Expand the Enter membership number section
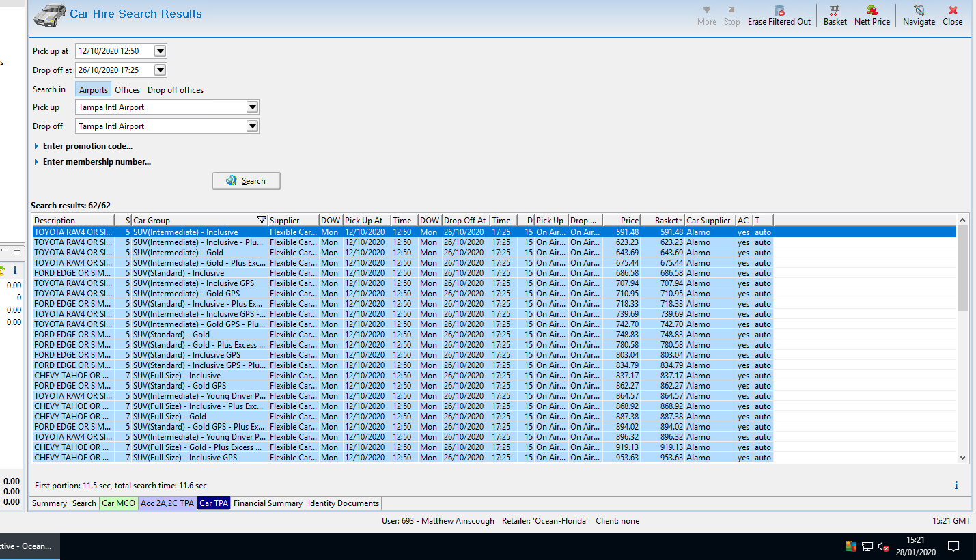The height and width of the screenshot is (560, 976). click(x=92, y=162)
